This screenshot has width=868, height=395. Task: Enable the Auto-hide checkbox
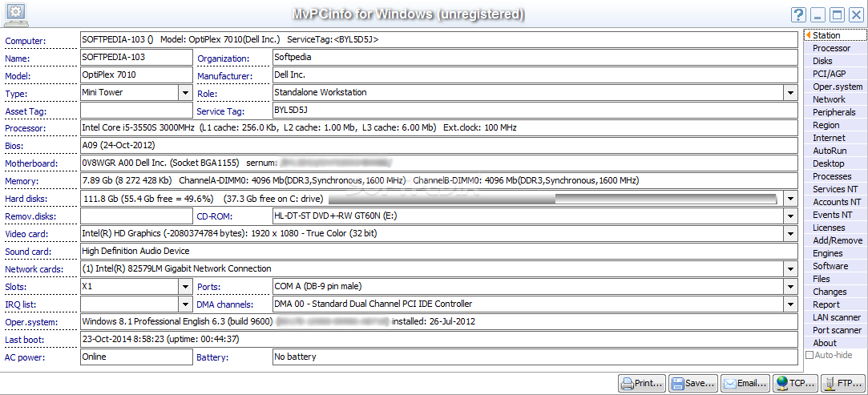pos(809,355)
